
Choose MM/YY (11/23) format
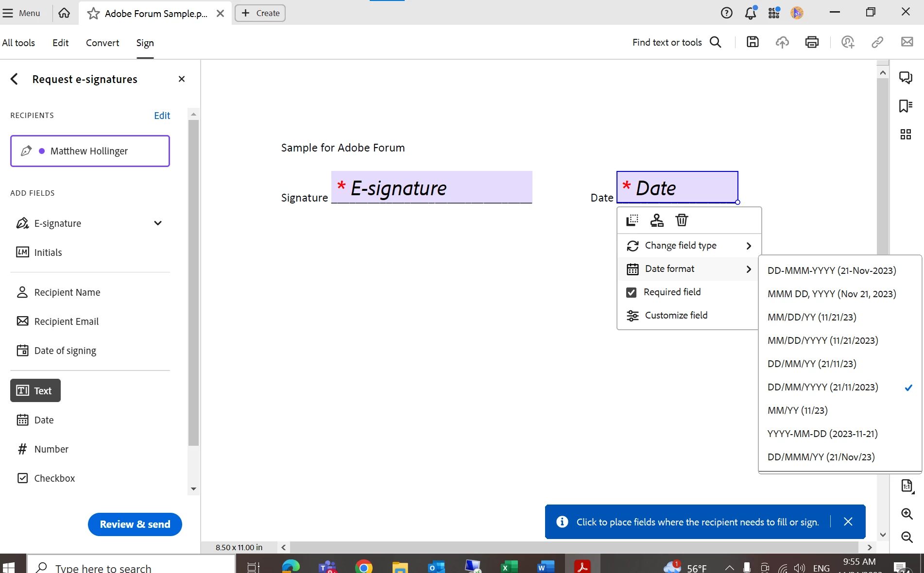840,411
